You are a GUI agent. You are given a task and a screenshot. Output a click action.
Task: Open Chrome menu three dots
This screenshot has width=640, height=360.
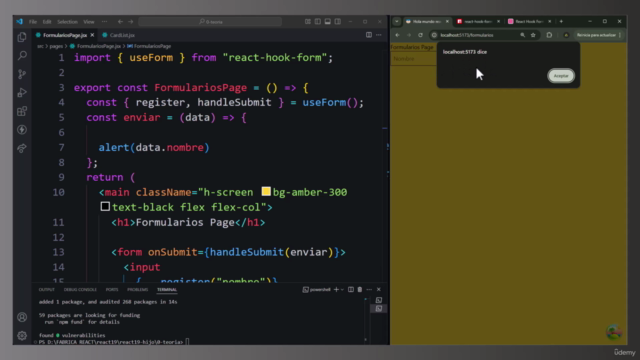click(620, 35)
